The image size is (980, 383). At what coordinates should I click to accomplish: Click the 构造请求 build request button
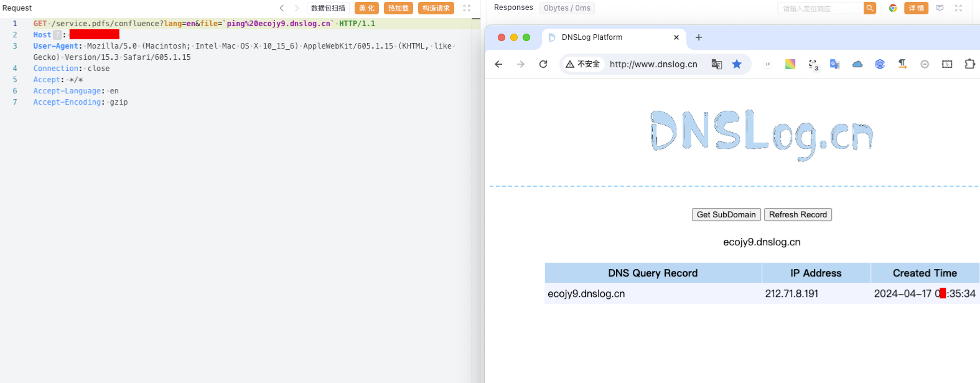click(x=436, y=8)
